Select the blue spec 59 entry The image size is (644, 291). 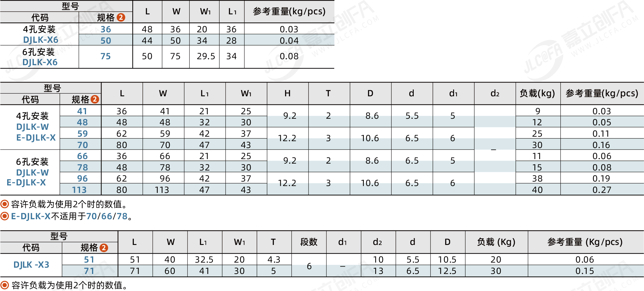[82, 134]
